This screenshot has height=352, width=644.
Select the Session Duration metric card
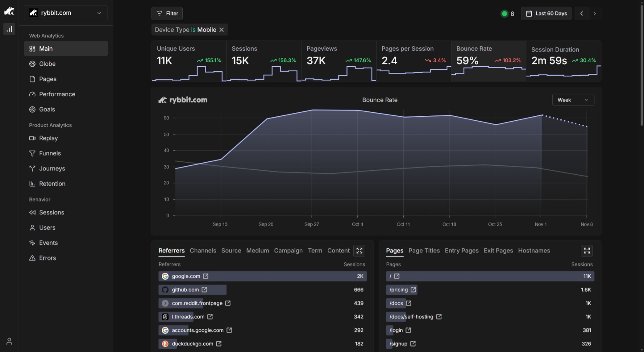[563, 61]
